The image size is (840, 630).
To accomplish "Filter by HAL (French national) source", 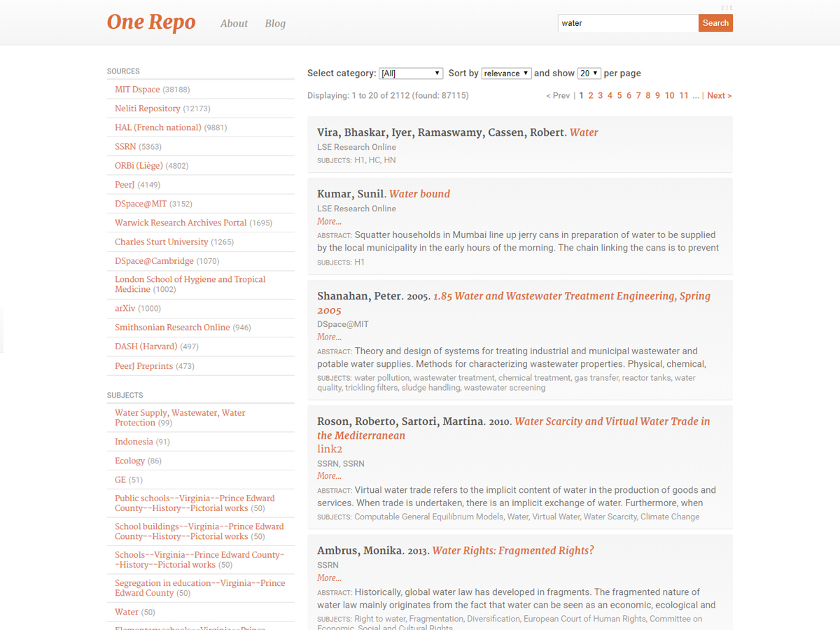I will point(158,127).
